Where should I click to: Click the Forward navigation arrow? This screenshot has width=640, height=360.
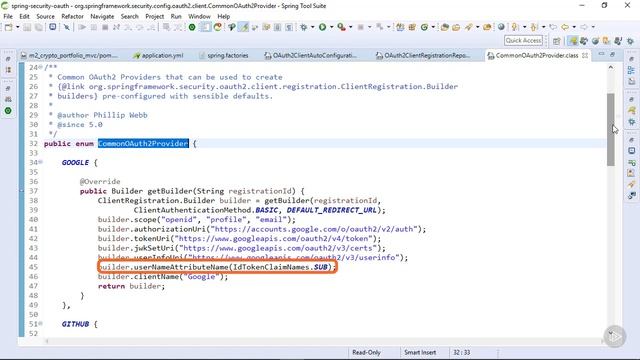coord(584,27)
